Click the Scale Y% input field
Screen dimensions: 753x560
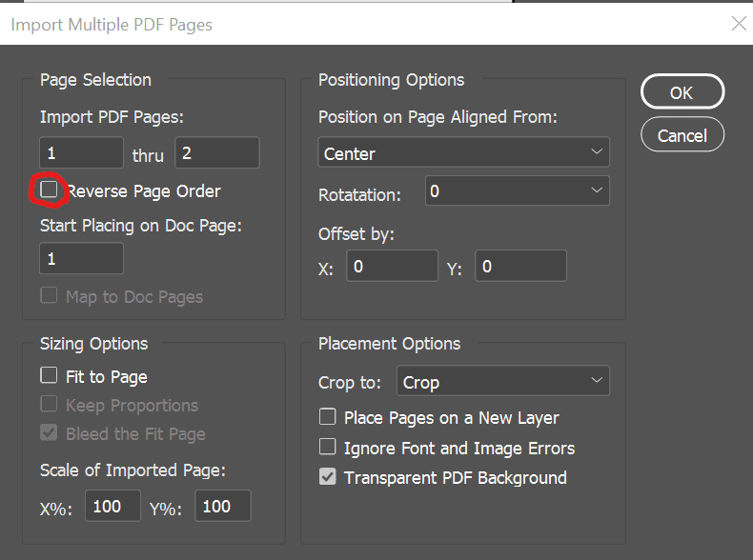(x=223, y=506)
